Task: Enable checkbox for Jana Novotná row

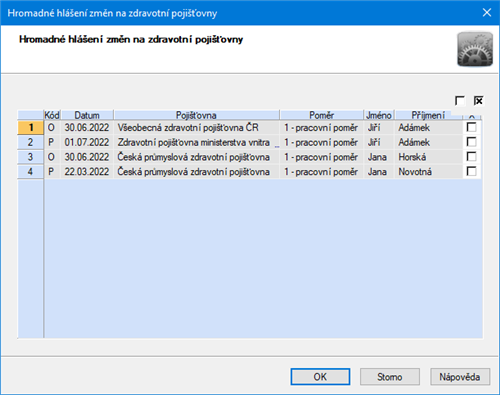Action: pos(471,171)
